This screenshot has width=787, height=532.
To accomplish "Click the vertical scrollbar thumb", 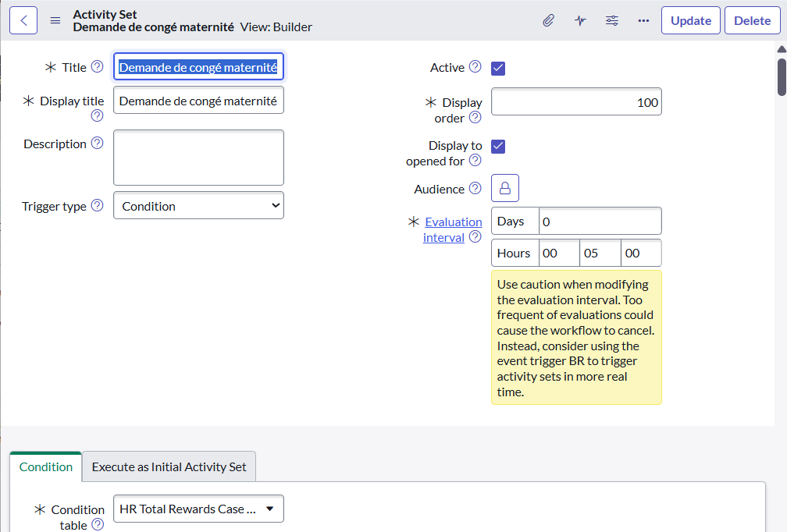I will tap(782, 77).
